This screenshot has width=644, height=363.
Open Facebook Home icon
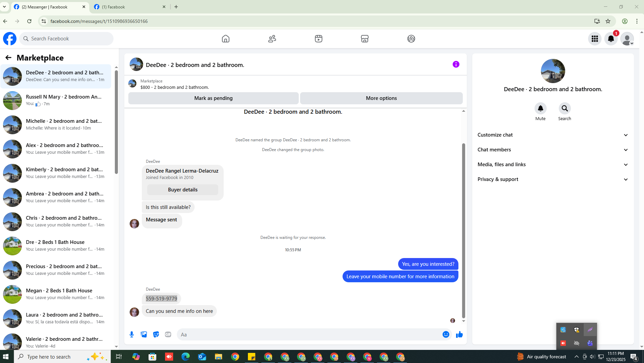tap(225, 39)
